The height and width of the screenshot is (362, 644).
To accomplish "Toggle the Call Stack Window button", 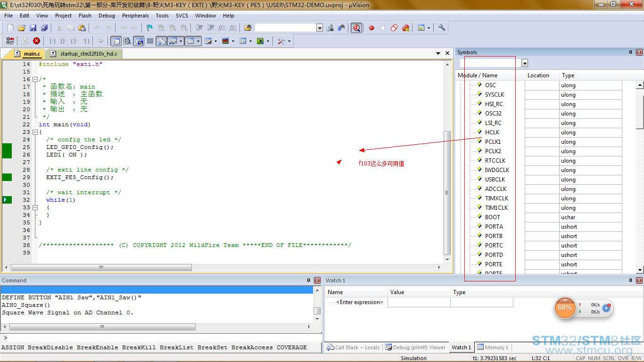I will pos(162,41).
